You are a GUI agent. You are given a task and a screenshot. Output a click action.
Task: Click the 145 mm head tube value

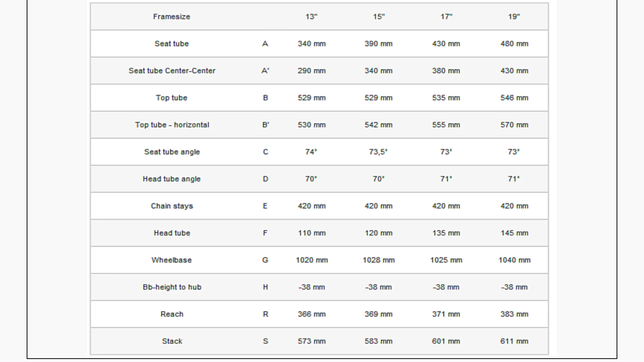[514, 233]
